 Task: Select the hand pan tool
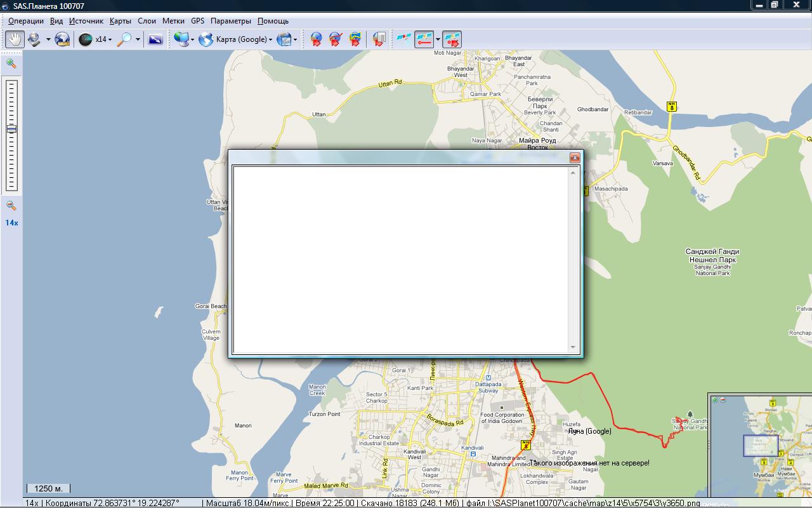14,39
